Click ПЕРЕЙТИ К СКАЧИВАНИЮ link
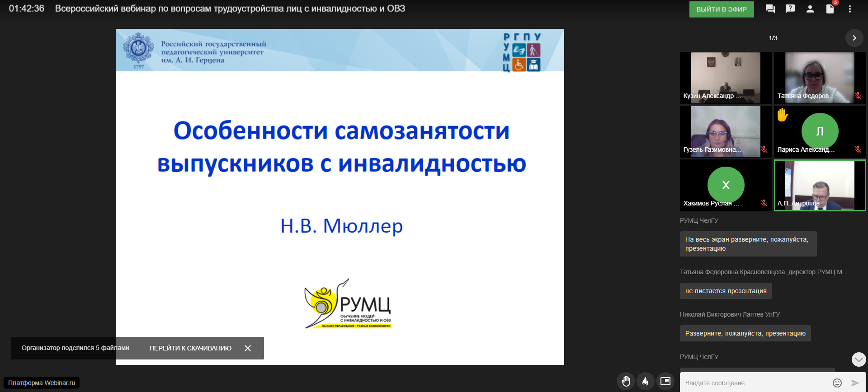This screenshot has height=392, width=868. [190, 348]
